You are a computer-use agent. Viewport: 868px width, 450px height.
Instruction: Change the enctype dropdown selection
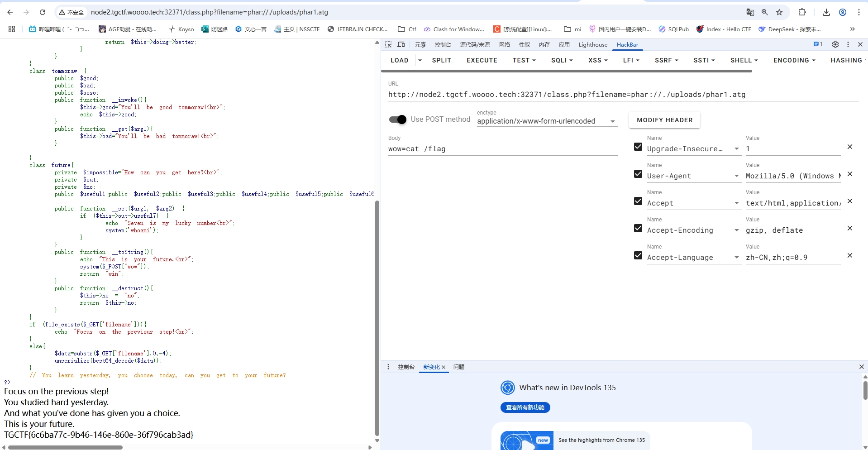(547, 121)
